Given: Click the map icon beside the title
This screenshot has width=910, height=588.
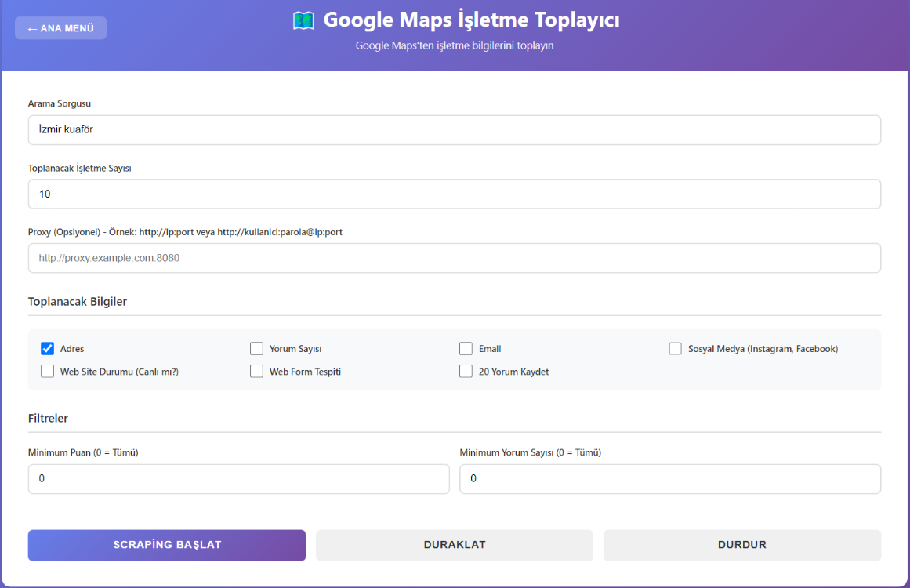Looking at the screenshot, I should (x=303, y=20).
